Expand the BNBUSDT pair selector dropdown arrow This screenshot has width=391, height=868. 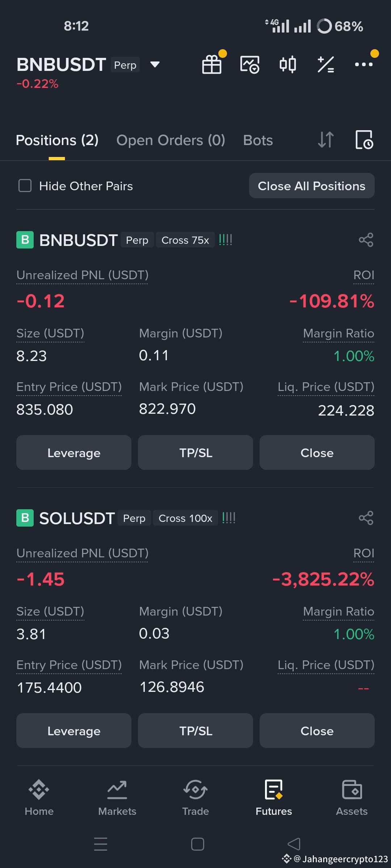[x=155, y=65]
